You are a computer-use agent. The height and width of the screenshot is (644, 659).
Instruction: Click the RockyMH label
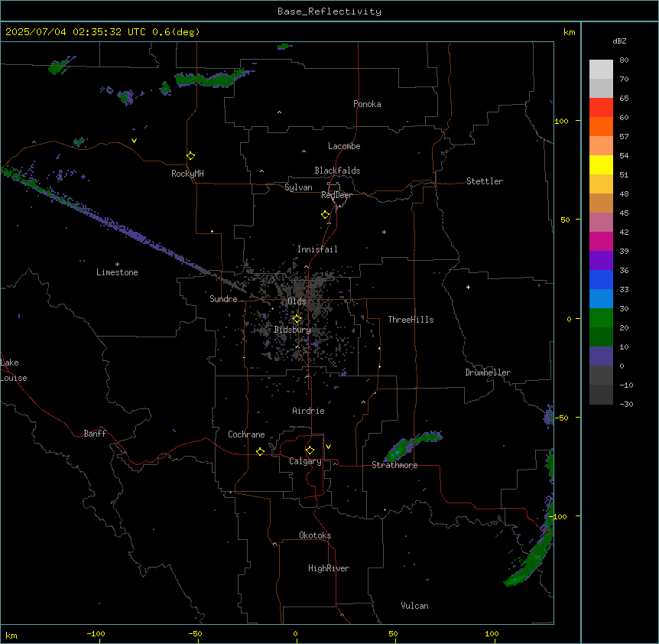click(187, 174)
